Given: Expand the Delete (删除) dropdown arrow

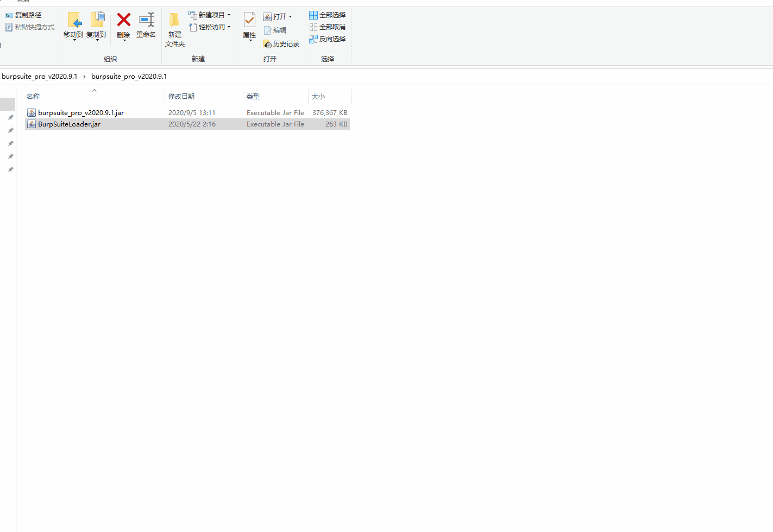Looking at the screenshot, I should tap(124, 41).
